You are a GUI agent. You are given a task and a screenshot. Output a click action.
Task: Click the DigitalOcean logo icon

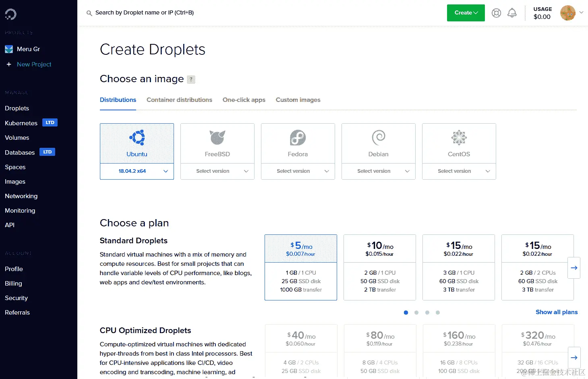pos(10,14)
